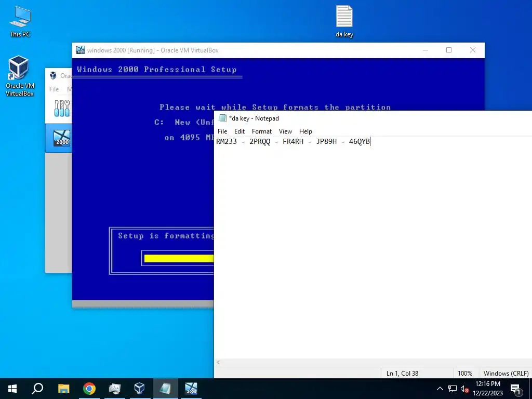Maximize the windows 2000 VM window
The image size is (532, 399).
pos(449,50)
